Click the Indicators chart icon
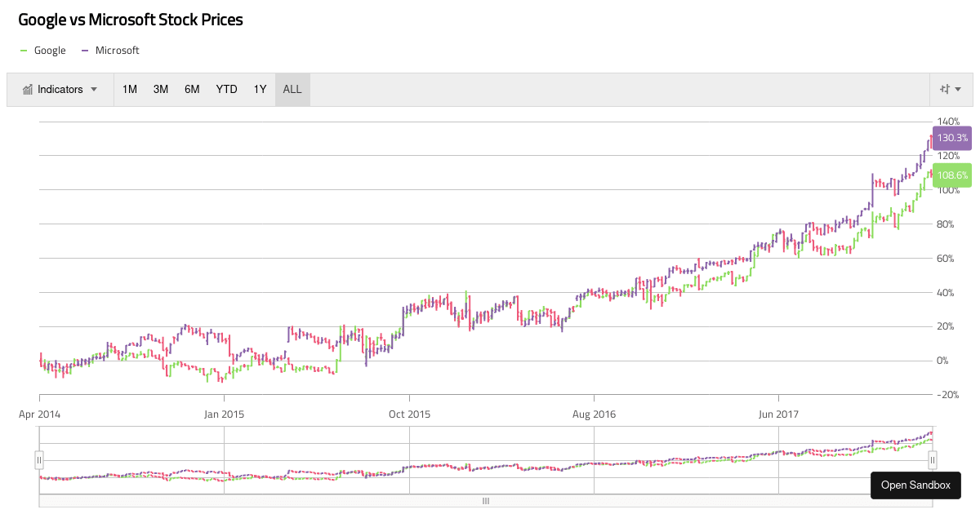The width and height of the screenshot is (980, 514). click(27, 89)
